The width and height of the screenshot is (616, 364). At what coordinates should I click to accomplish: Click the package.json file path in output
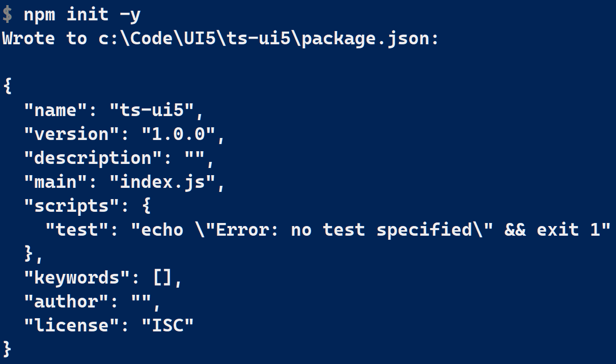(264, 38)
